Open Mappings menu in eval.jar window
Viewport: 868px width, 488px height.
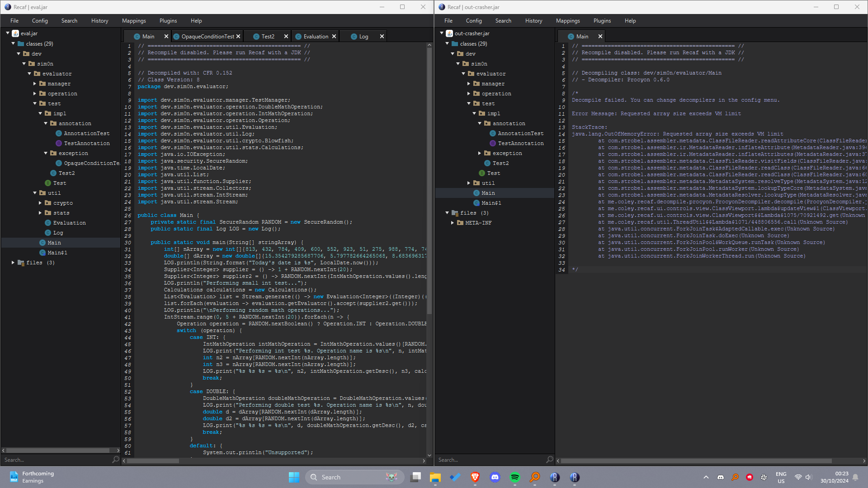(x=134, y=21)
